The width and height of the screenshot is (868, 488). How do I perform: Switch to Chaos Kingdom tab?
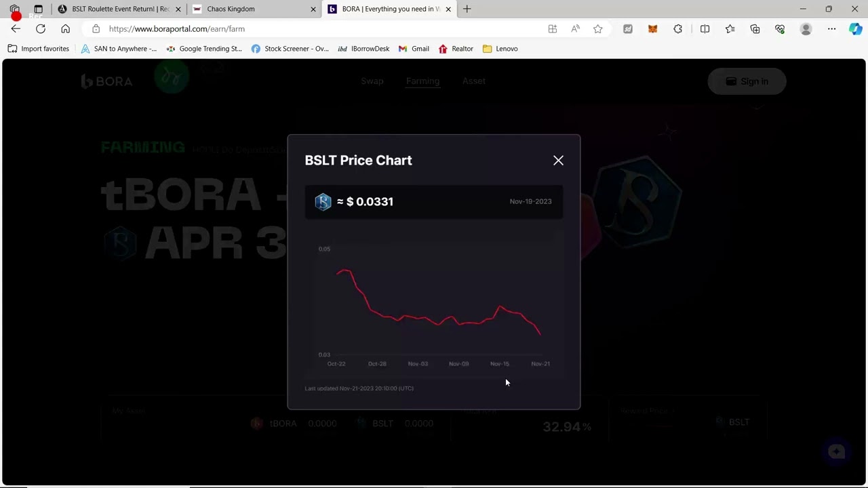(253, 9)
